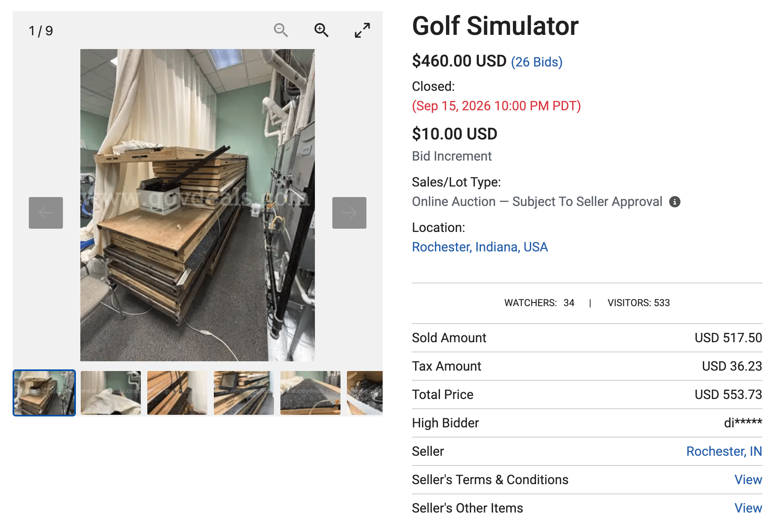771x532 pixels.
Task: Click the zoom out magnifier icon
Action: tap(281, 30)
